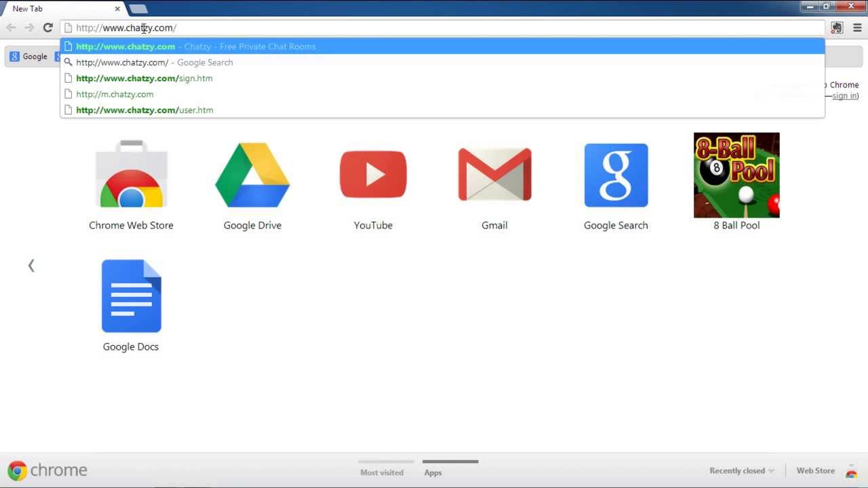Image resolution: width=868 pixels, height=488 pixels.
Task: Click the address bar URL field
Action: (x=442, y=28)
